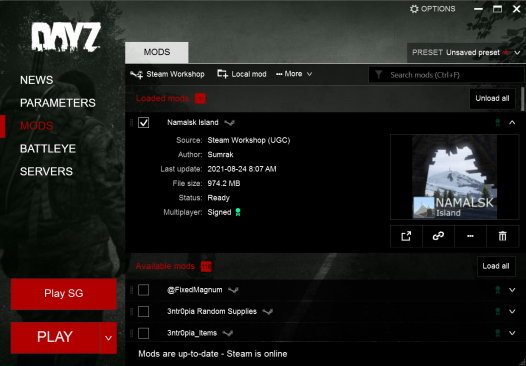Open mod page via the external link icon
The image size is (526, 366).
[x=406, y=237]
